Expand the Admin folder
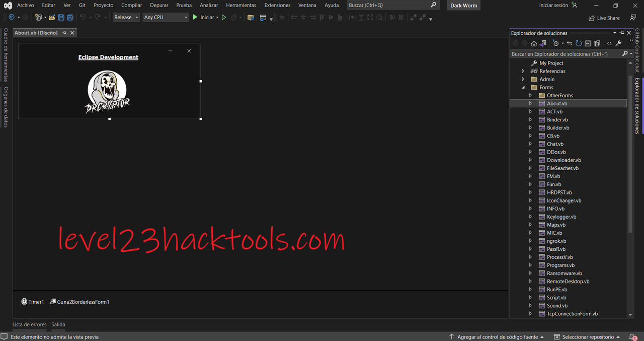Screen dimensions: 644x341 pos(523,79)
